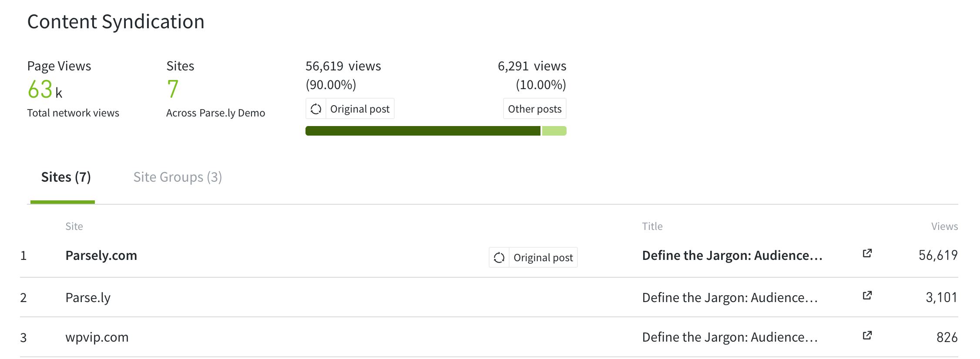Open the Parsely.com post title
This screenshot has width=980, height=359.
tap(732, 256)
